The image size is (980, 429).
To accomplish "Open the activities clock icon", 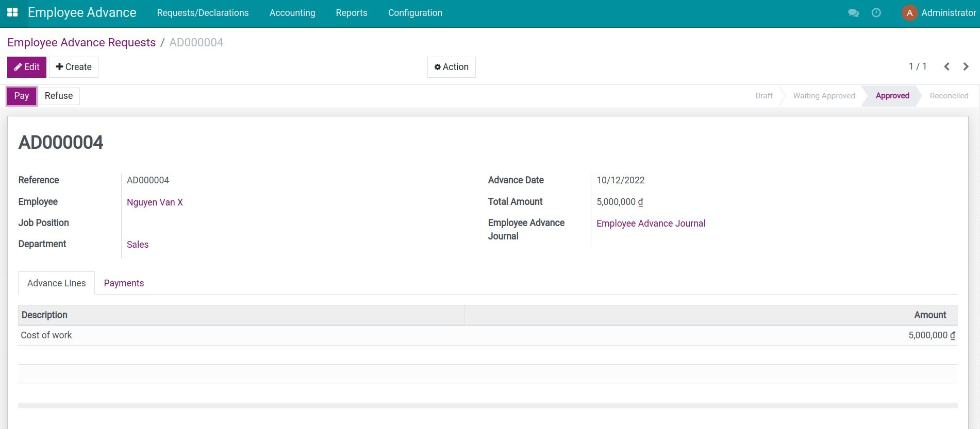I will [876, 13].
